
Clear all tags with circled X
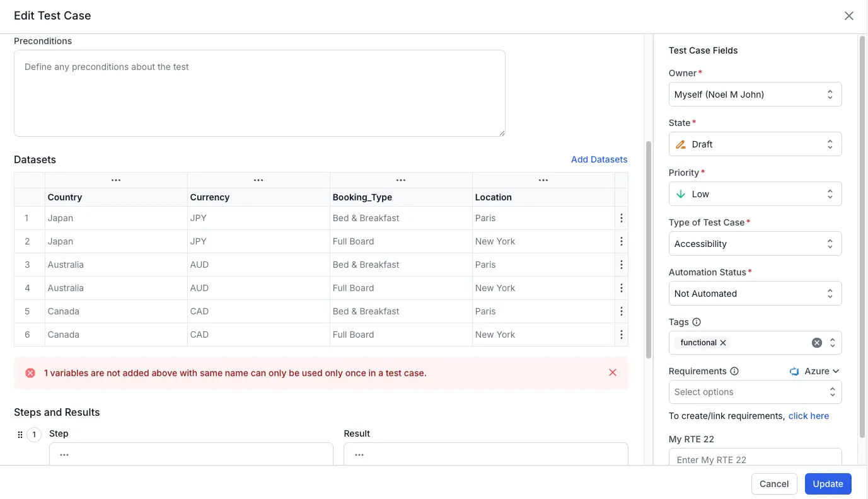click(816, 343)
